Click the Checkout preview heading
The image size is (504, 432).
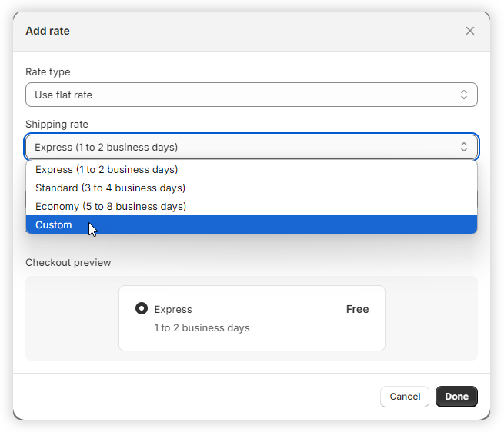(x=68, y=262)
